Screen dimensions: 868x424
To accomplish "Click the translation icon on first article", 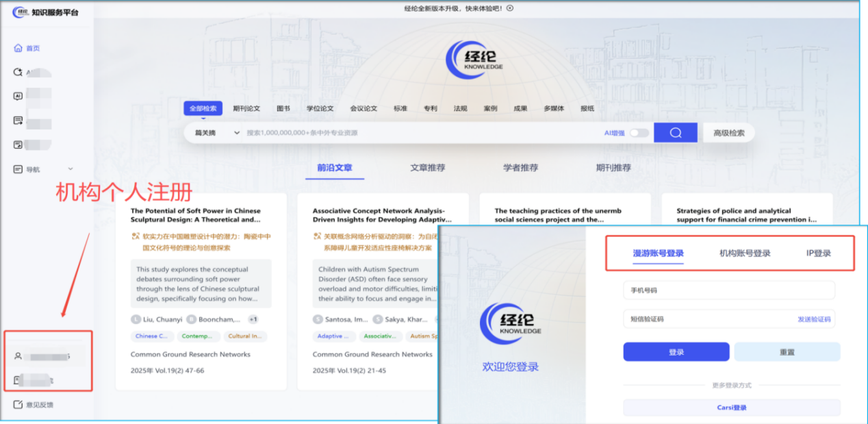I will [x=135, y=236].
